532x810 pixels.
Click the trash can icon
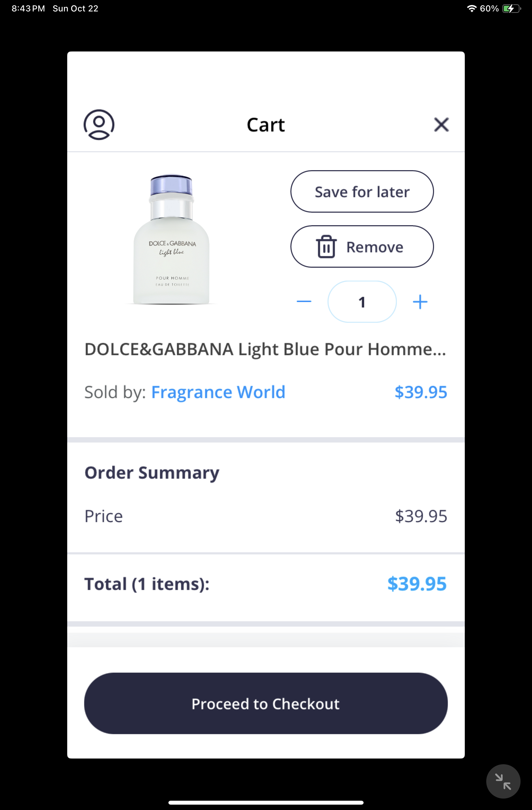(x=326, y=247)
